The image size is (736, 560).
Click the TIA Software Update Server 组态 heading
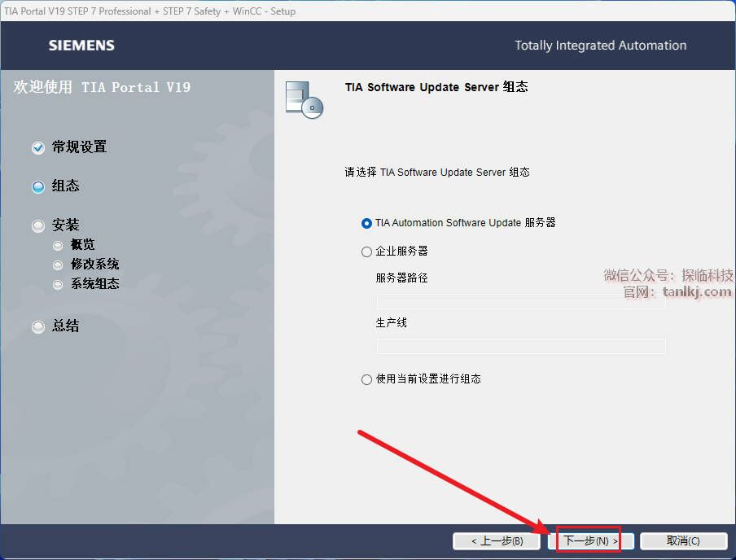(x=436, y=87)
